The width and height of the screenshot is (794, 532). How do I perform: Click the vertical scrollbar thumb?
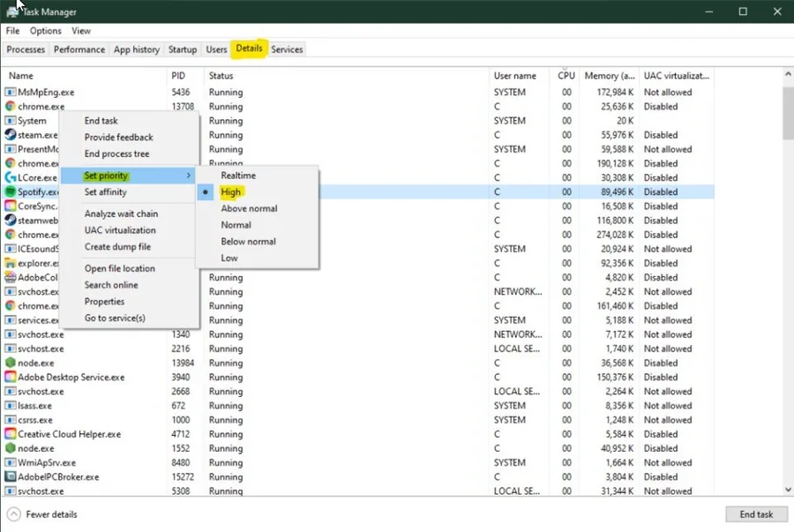[x=788, y=112]
